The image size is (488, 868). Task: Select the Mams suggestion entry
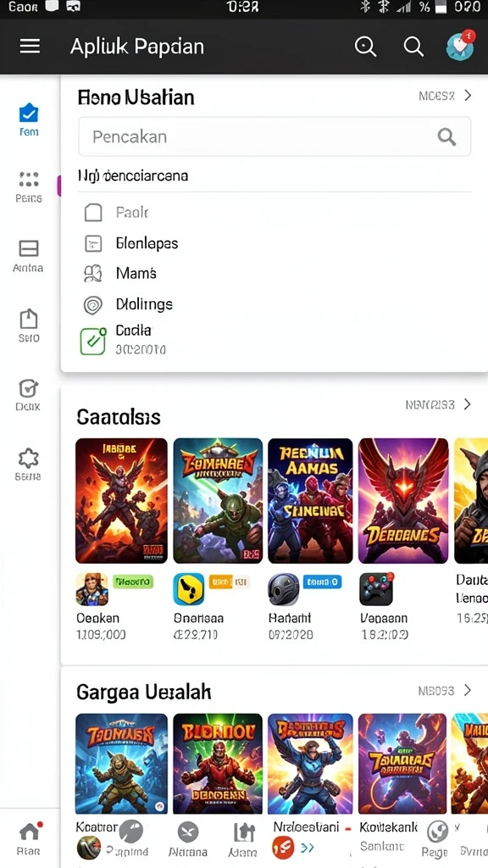[120, 273]
